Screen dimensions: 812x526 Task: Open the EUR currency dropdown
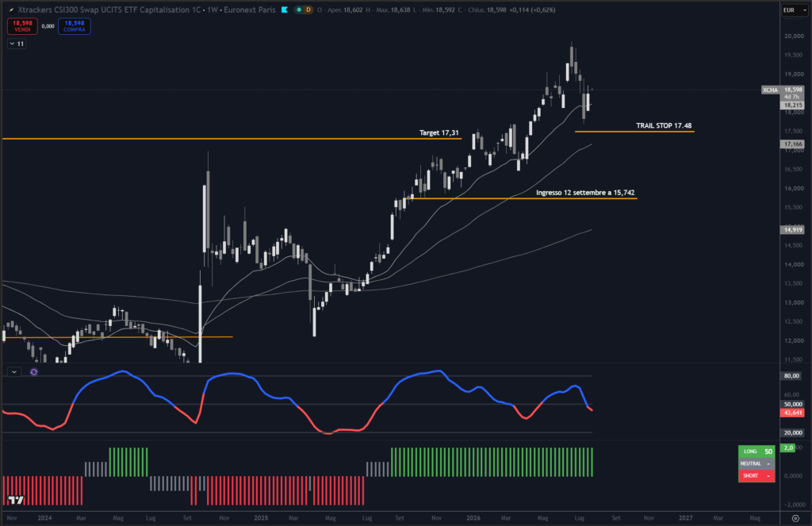[795, 10]
